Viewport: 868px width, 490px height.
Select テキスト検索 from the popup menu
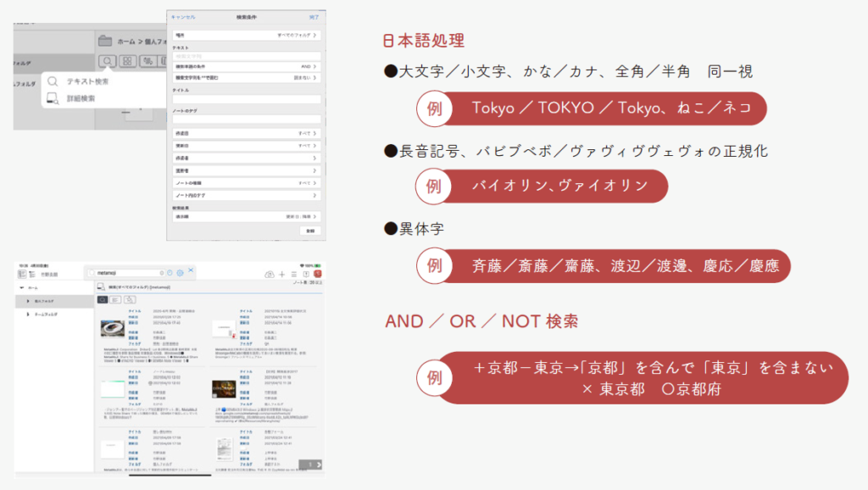pos(88,81)
